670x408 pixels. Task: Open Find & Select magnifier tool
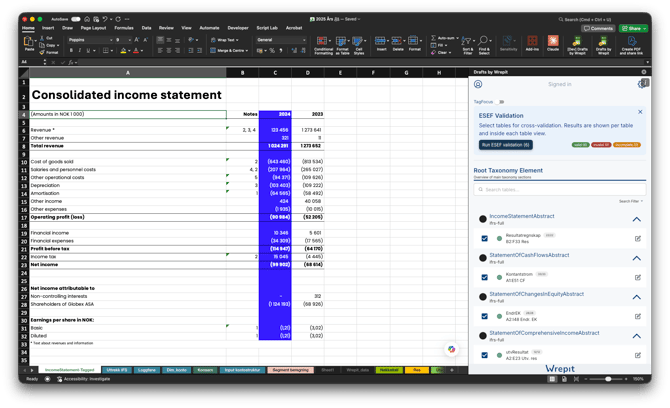coord(484,44)
